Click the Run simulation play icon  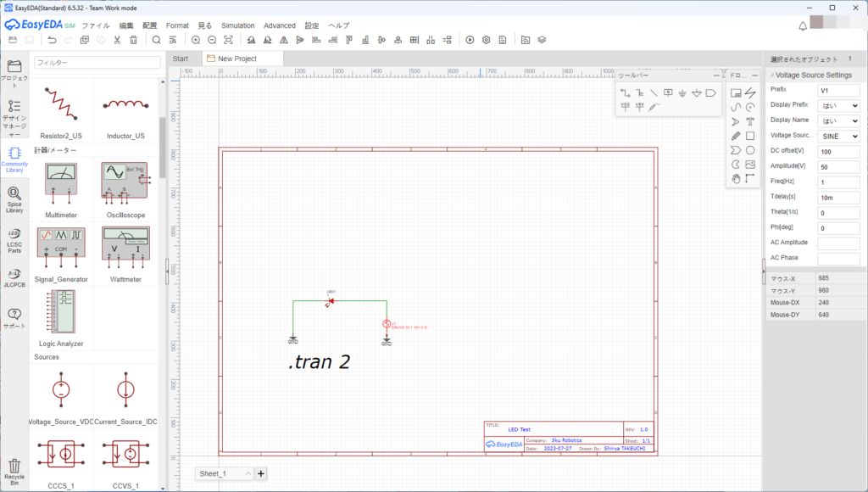[470, 40]
